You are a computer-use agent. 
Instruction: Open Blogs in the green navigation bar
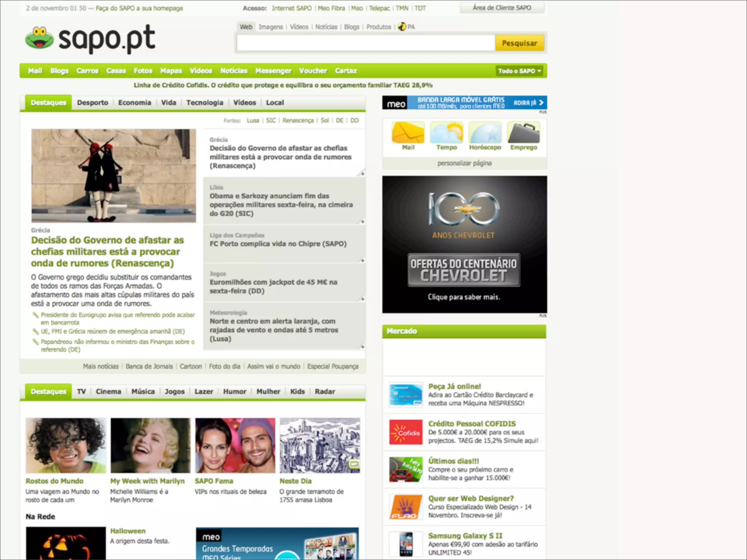pos(59,71)
